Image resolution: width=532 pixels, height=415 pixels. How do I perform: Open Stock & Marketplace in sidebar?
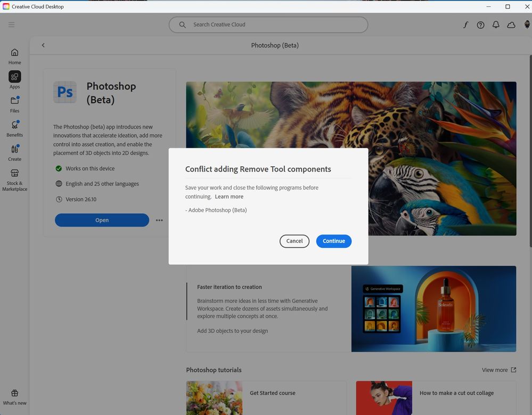[x=14, y=180]
